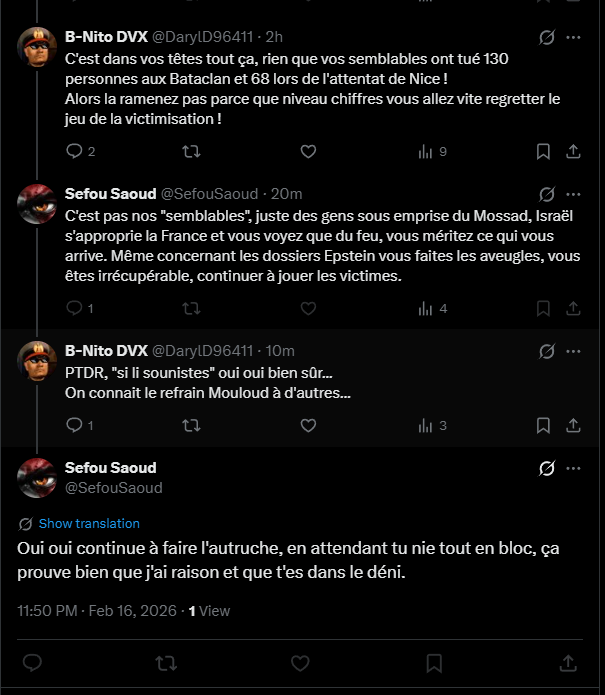Like the main tweet about l'autruche

[300, 663]
